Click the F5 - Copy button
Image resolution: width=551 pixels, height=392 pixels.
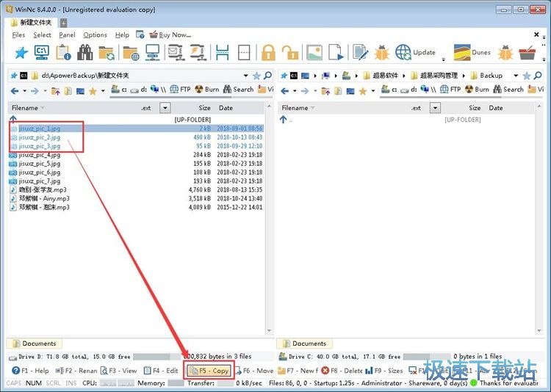pos(209,371)
